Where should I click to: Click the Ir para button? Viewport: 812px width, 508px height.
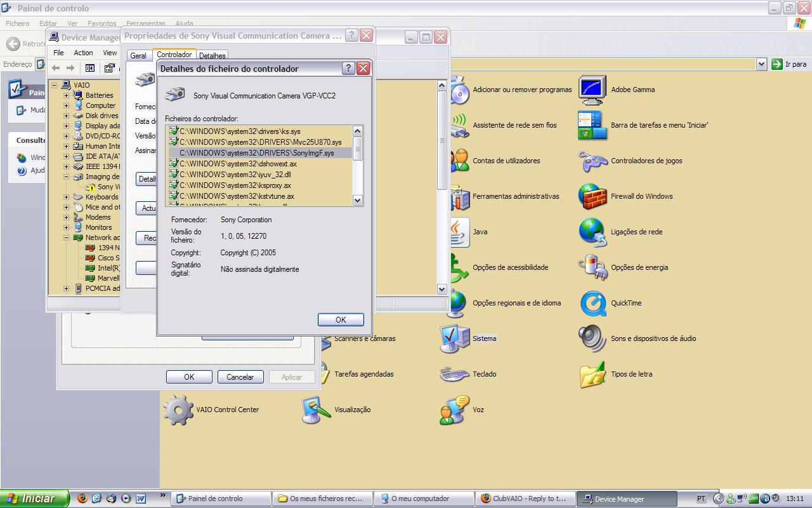tap(789, 64)
